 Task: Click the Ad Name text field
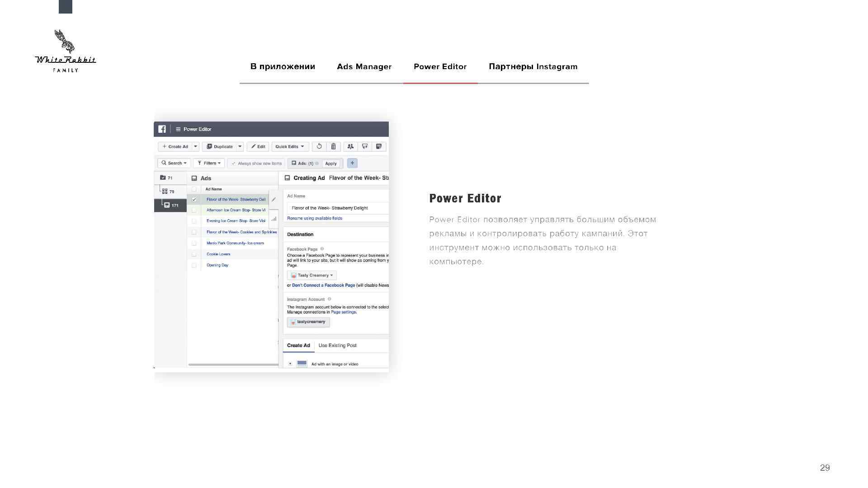pyautogui.click(x=337, y=208)
